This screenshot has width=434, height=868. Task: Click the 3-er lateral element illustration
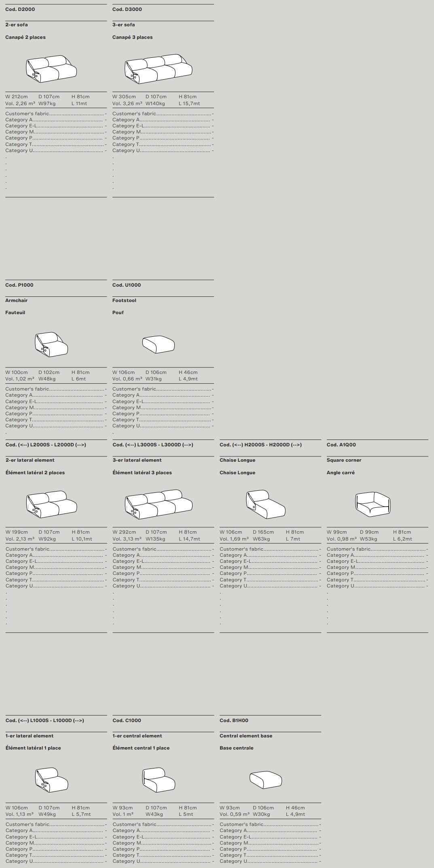tap(159, 504)
